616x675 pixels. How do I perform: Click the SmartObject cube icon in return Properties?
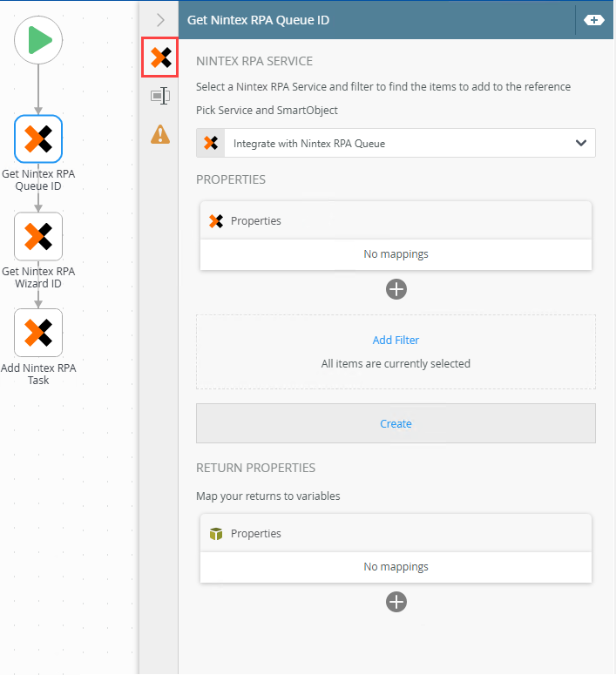tap(217, 533)
